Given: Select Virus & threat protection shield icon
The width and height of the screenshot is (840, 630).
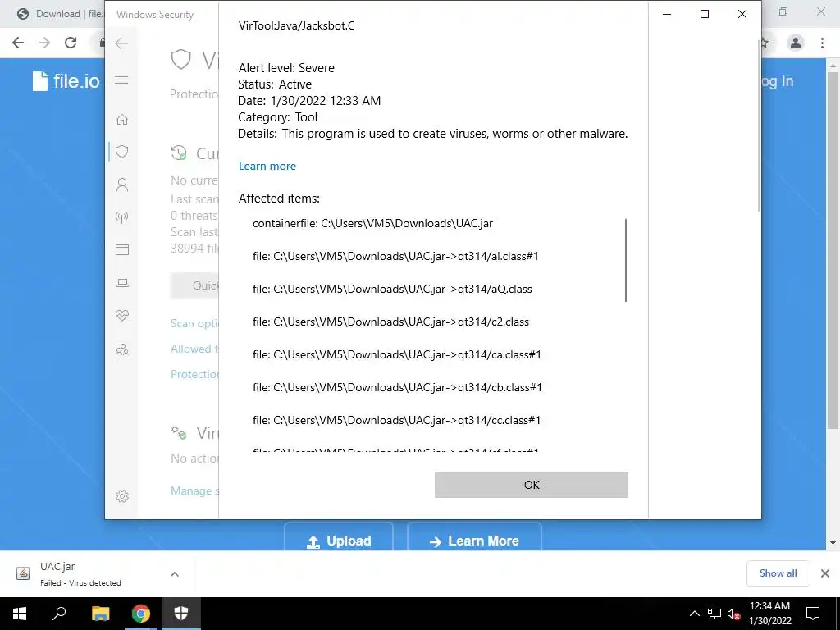Looking at the screenshot, I should [122, 152].
